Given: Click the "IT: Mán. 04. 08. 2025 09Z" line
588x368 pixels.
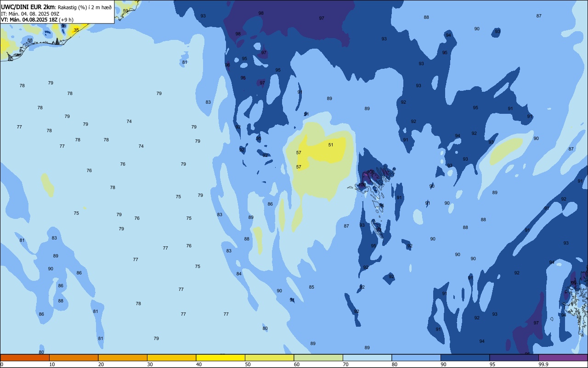Looking at the screenshot, I should (x=30, y=13).
